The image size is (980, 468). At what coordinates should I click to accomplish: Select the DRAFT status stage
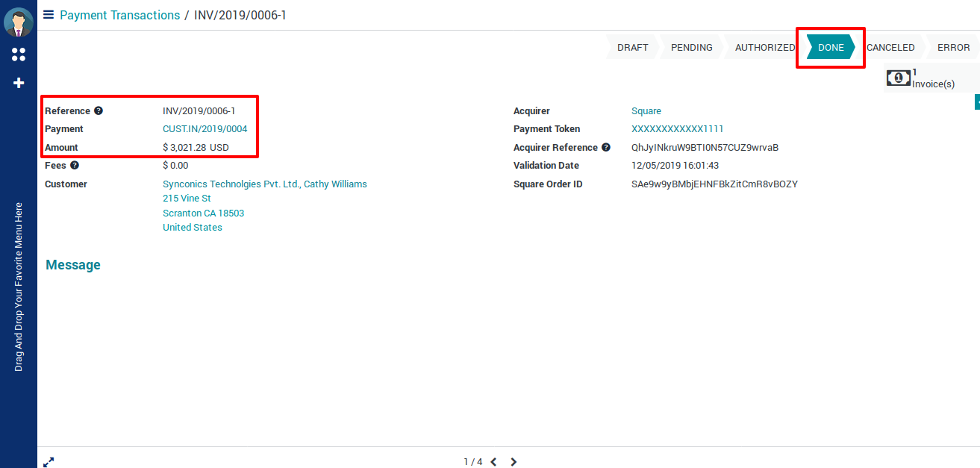(x=632, y=47)
